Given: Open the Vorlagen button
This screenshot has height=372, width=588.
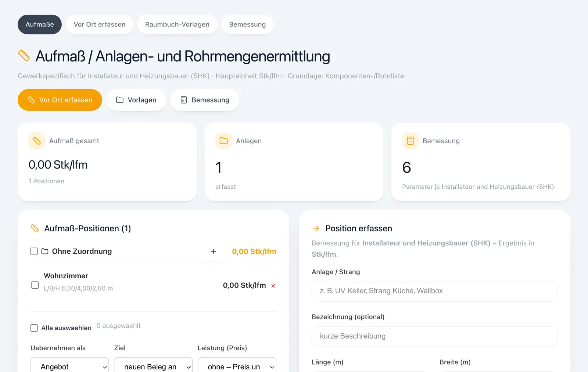Looking at the screenshot, I should coord(136,100).
